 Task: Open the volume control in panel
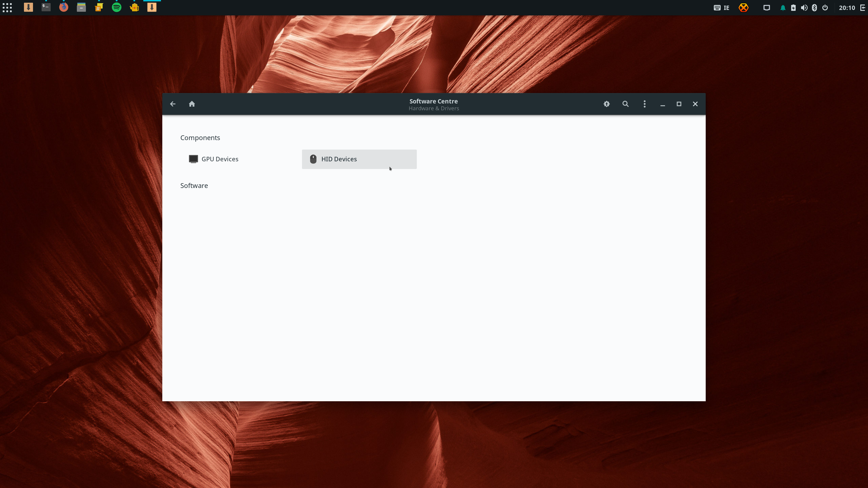804,8
